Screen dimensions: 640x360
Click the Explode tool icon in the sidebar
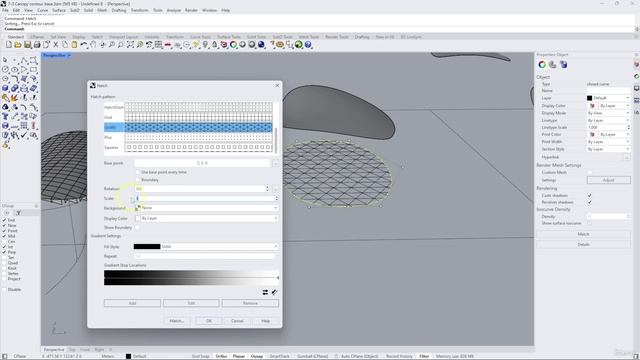[15, 98]
